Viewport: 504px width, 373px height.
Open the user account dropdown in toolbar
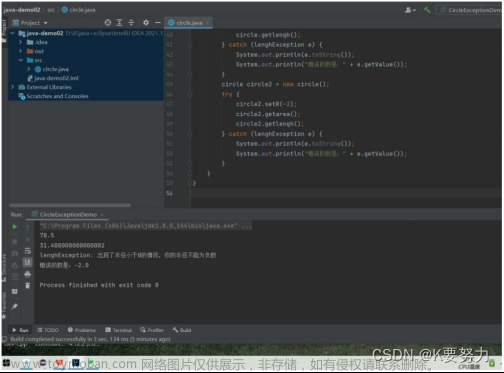coord(410,10)
